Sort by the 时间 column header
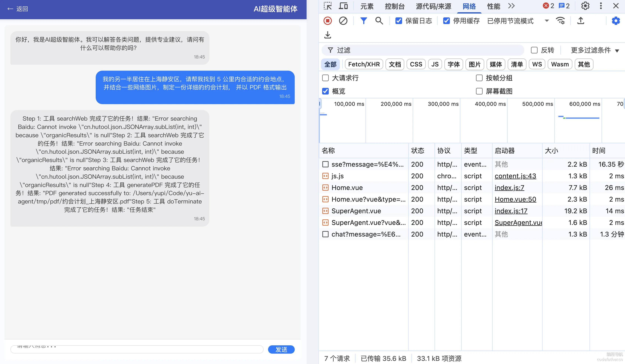 pos(607,151)
